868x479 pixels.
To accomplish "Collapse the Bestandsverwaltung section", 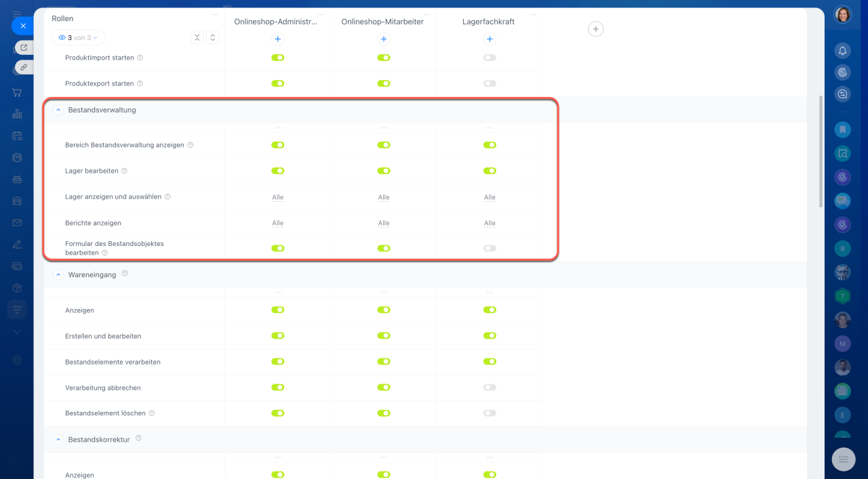I will [x=58, y=110].
